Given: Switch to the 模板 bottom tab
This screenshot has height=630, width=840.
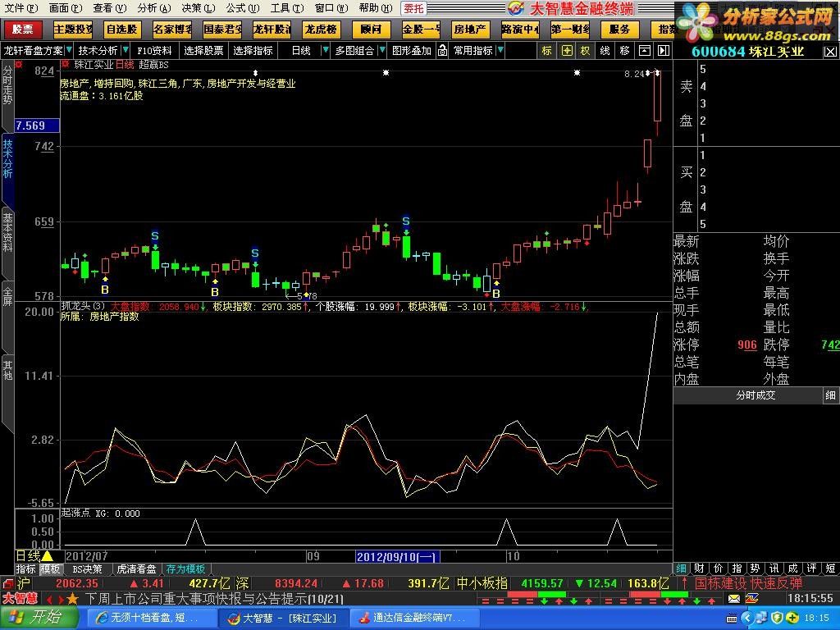Looking at the screenshot, I should point(50,569).
